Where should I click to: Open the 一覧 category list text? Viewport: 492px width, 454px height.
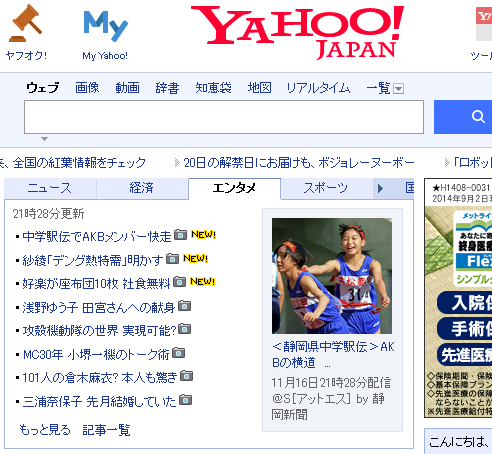click(x=378, y=88)
